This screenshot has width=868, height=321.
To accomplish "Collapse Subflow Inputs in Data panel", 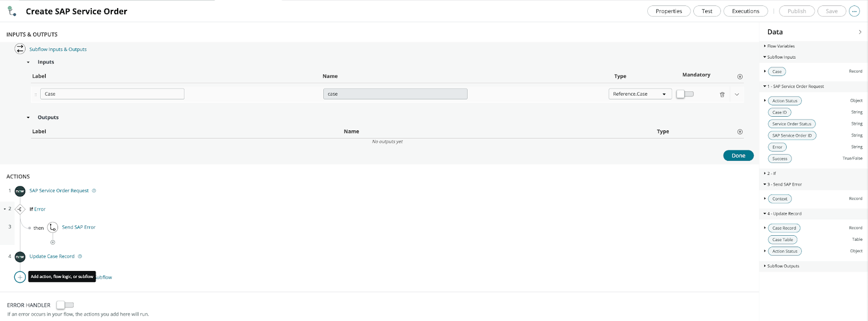I will pos(765,57).
